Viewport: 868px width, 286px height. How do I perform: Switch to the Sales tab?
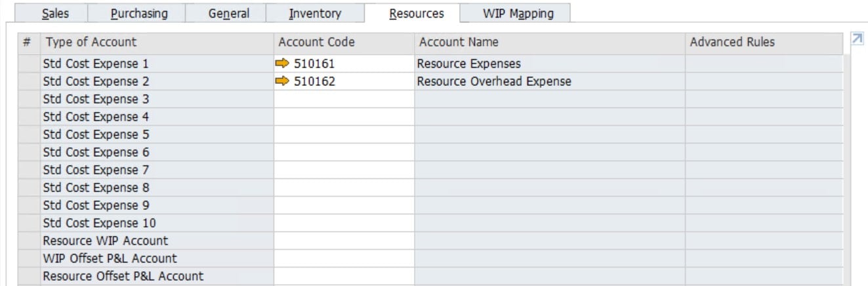[55, 13]
